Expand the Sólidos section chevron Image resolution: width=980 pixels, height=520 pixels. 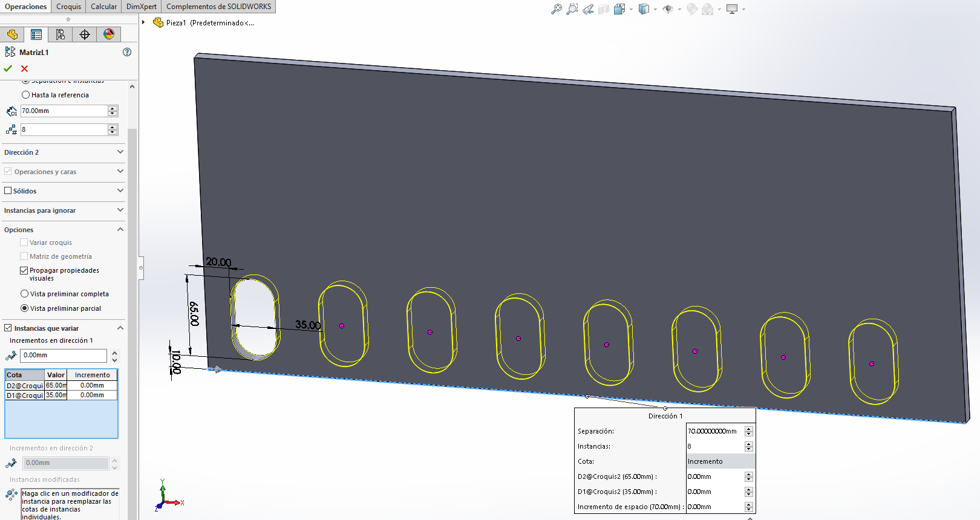pos(120,190)
